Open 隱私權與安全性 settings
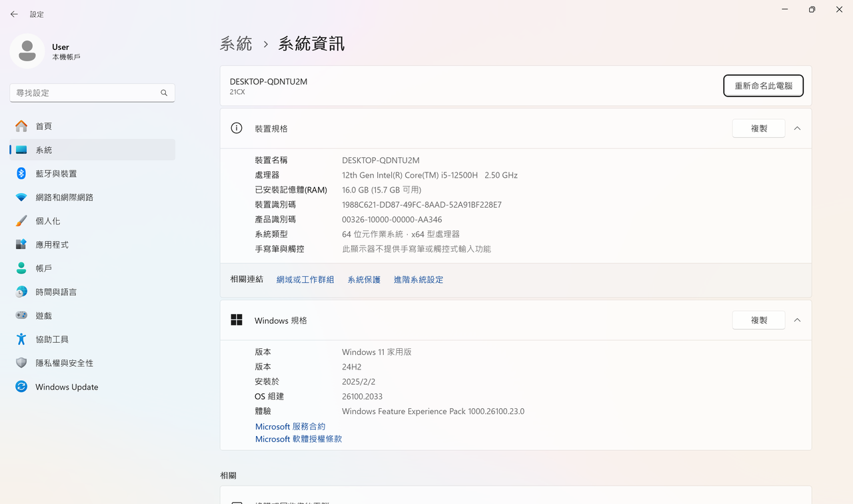This screenshot has width=853, height=504. coord(93,363)
